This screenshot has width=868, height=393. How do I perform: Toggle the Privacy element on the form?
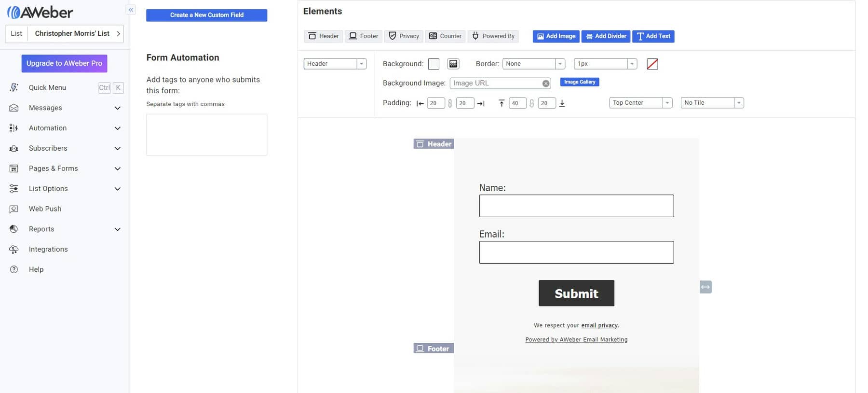(x=404, y=36)
